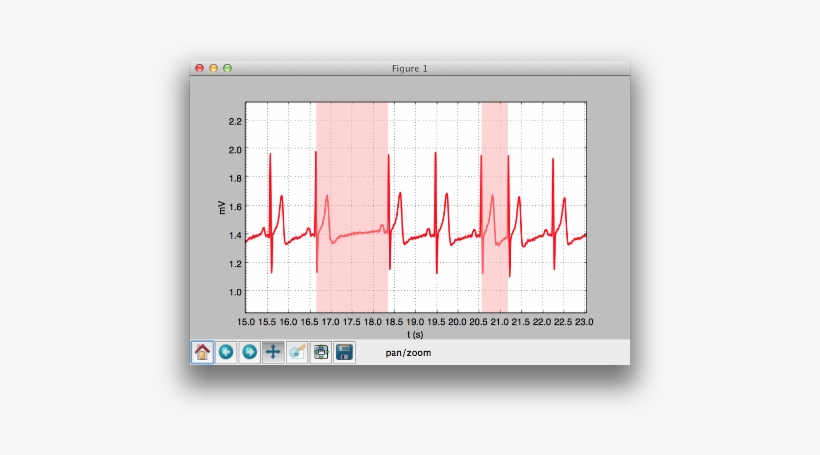Click the 20.0 x-axis tick label

[457, 322]
